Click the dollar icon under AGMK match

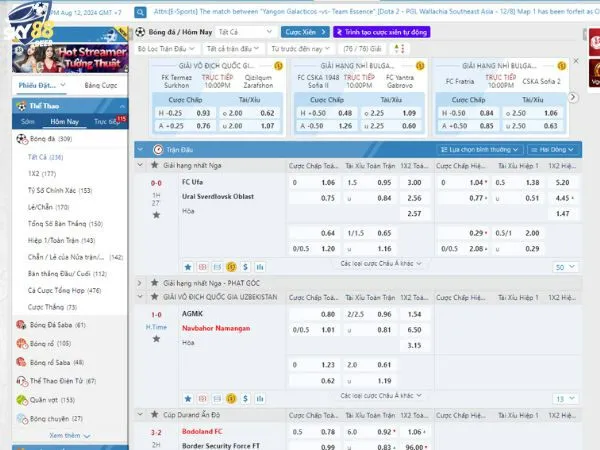pos(245,399)
